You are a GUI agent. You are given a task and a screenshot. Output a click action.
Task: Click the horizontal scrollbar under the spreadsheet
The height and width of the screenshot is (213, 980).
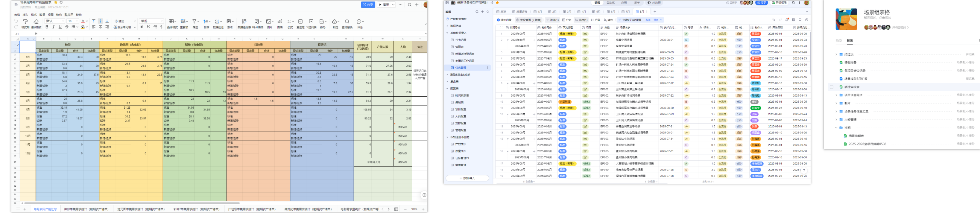(x=131, y=203)
